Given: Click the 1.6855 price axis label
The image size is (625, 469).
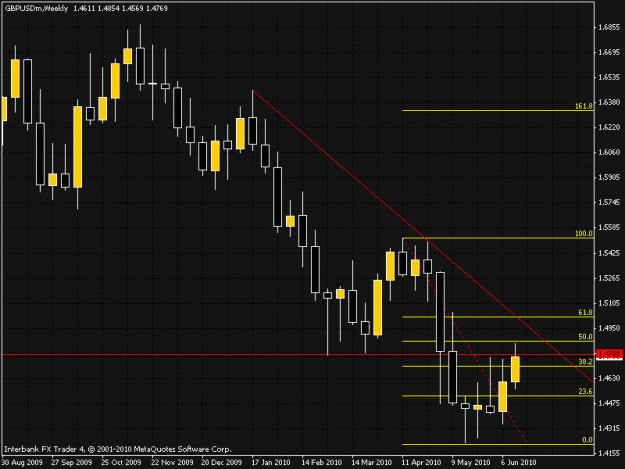Looking at the screenshot, I should (x=609, y=27).
